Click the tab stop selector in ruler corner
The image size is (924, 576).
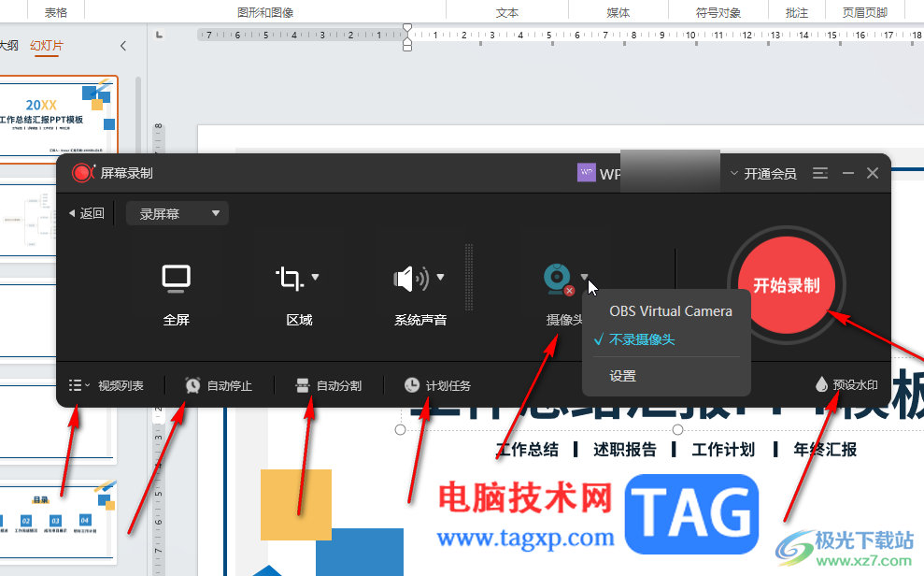[x=159, y=35]
